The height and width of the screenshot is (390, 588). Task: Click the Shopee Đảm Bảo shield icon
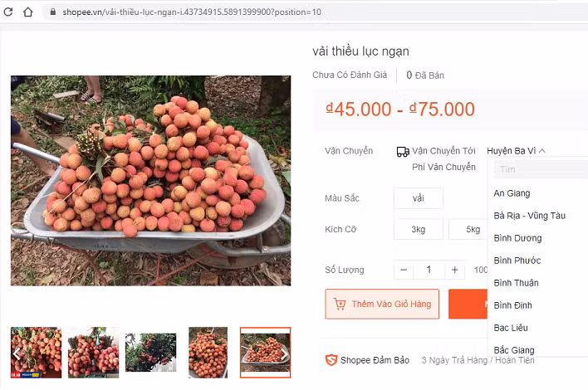point(331,360)
